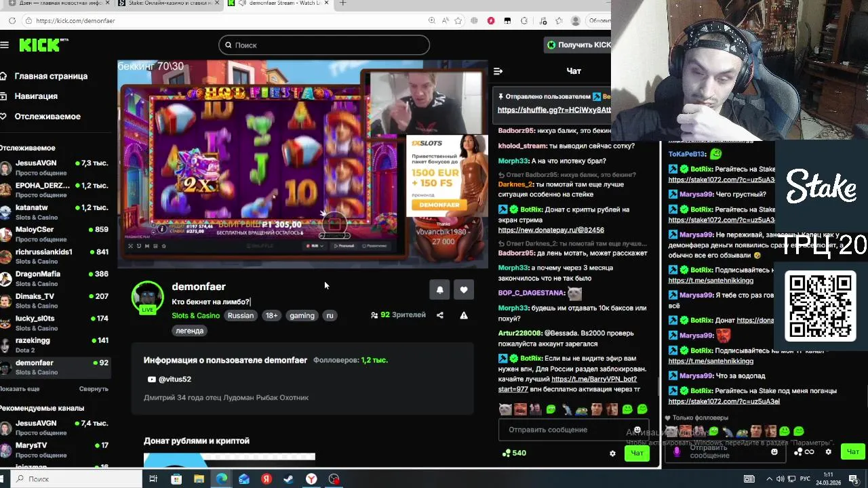Screen dimensions: 868x488
Task: Open the JesusAVGN channel with 7,3 тыс. viewers
Action: (x=55, y=168)
